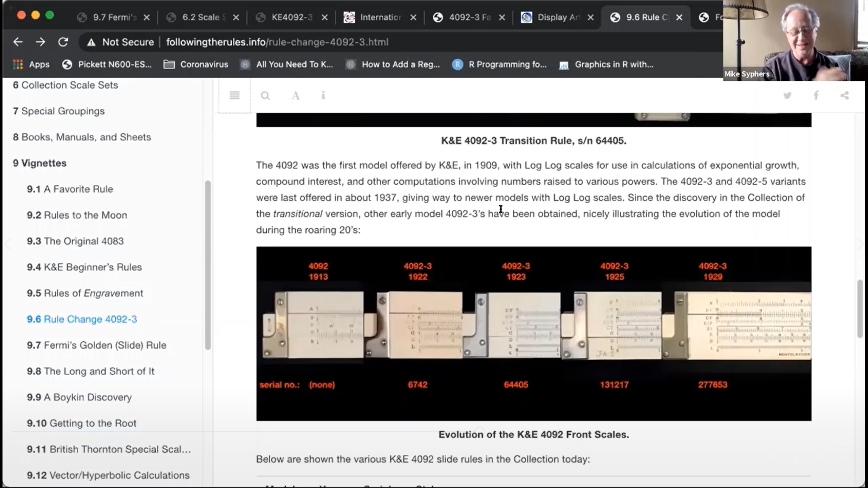868x488 pixels.
Task: Open section 9.5 Rules of Engravement
Action: [85, 293]
